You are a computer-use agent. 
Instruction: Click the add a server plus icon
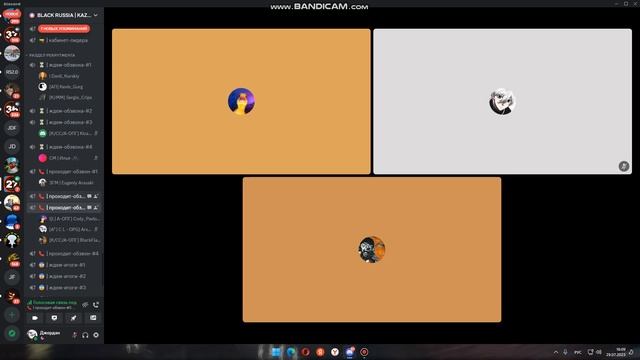click(12, 315)
